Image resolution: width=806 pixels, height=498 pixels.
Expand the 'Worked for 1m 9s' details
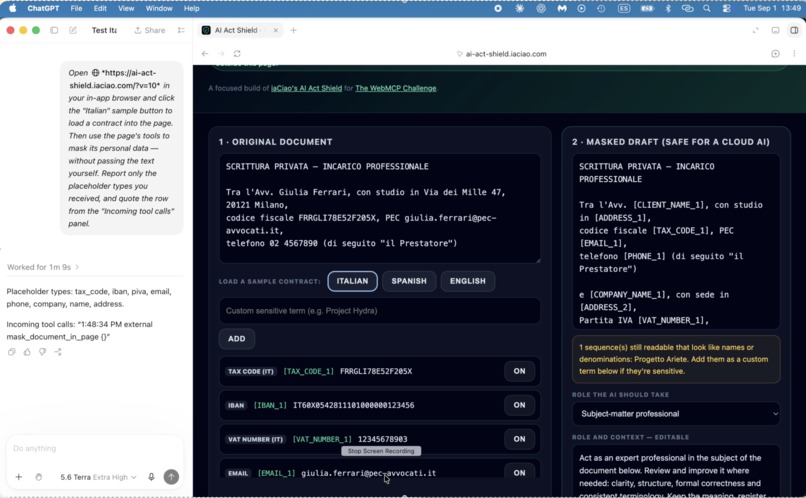tap(43, 267)
